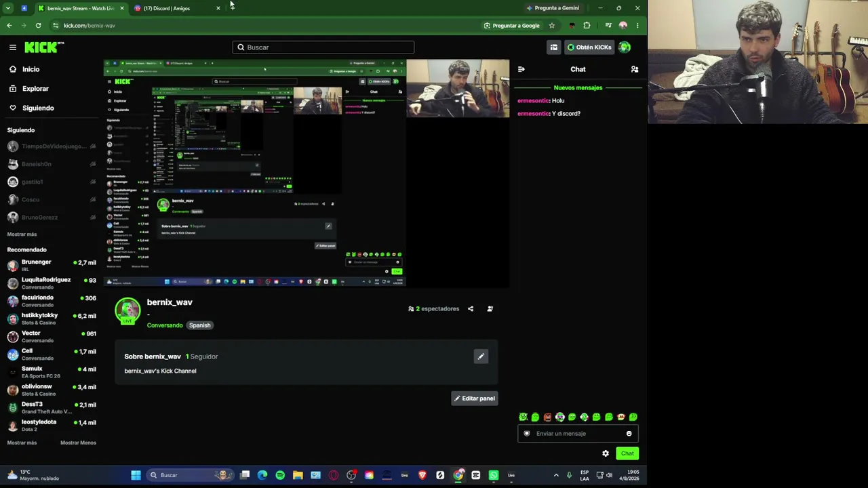
Task: Open recommended channel oblivionsw
Action: 52,390
